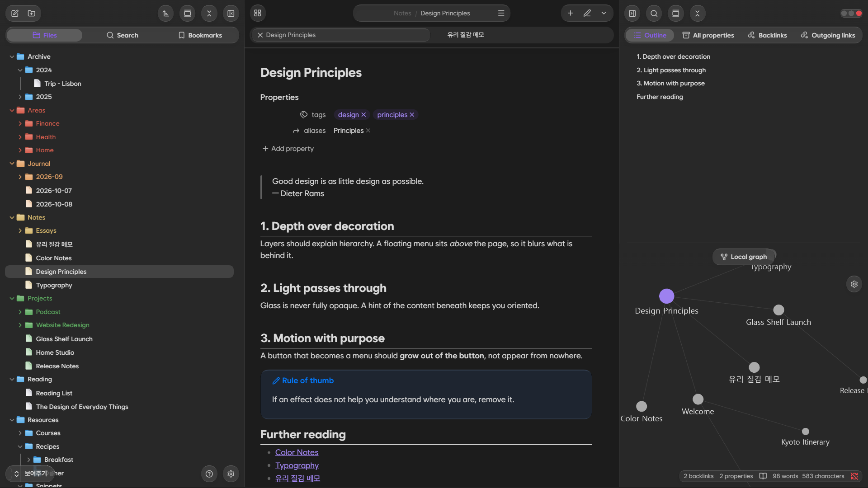868x488 pixels.
Task: Open the Bookmarks tab
Action: [x=200, y=35]
